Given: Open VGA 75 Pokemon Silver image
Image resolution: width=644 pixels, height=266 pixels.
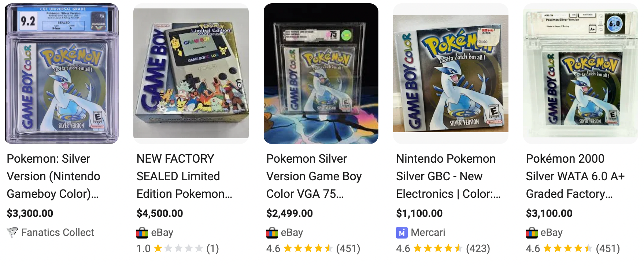Looking at the screenshot, I should [x=321, y=74].
